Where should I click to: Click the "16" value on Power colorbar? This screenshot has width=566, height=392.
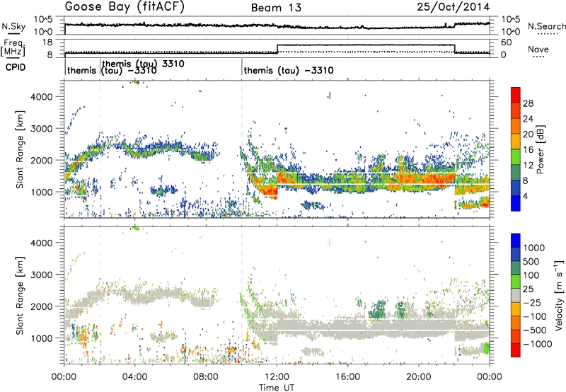click(528, 150)
